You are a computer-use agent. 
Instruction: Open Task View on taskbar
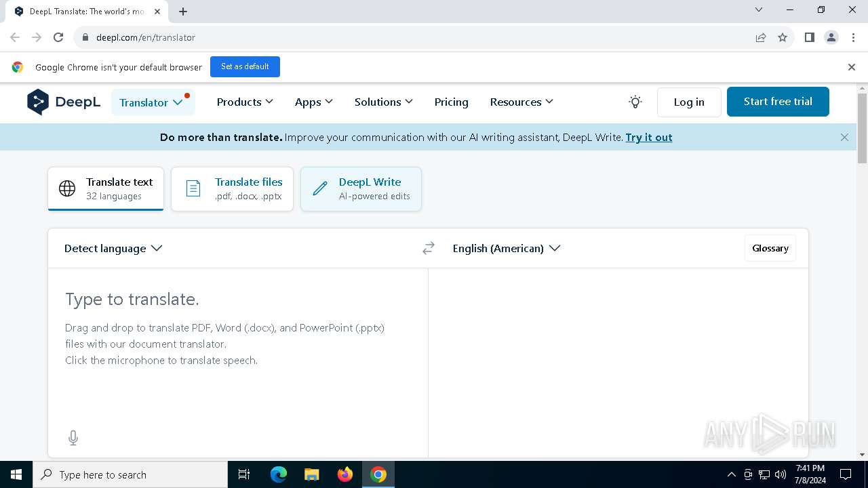pos(244,474)
